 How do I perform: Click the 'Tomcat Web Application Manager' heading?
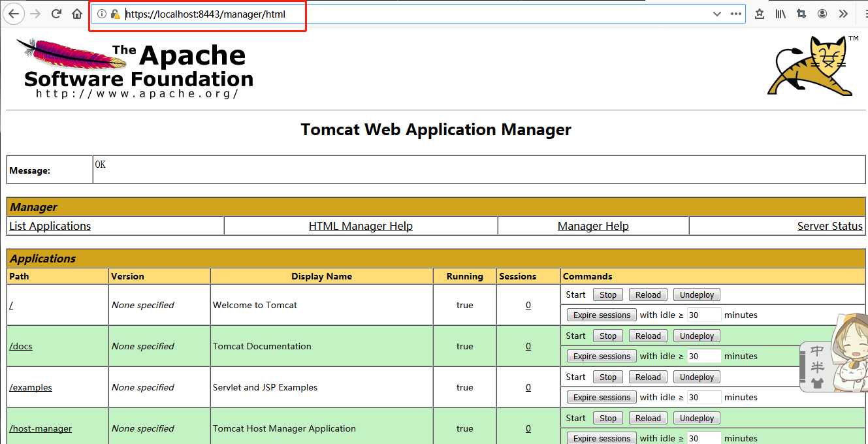[436, 129]
